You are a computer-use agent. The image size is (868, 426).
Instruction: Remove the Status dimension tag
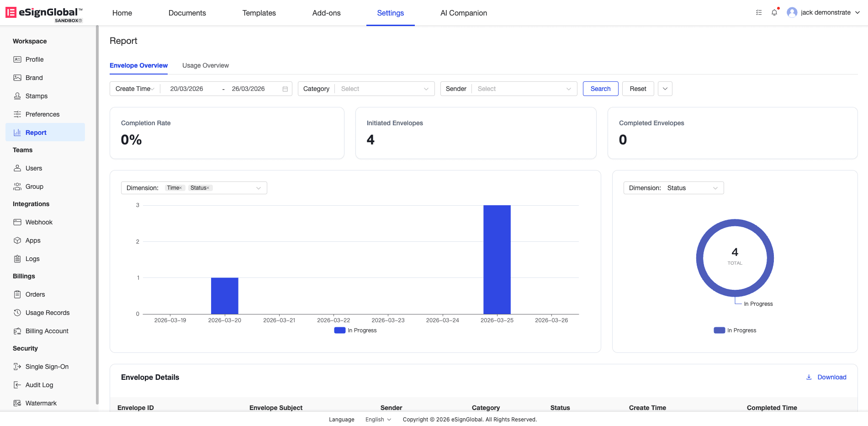pos(208,188)
